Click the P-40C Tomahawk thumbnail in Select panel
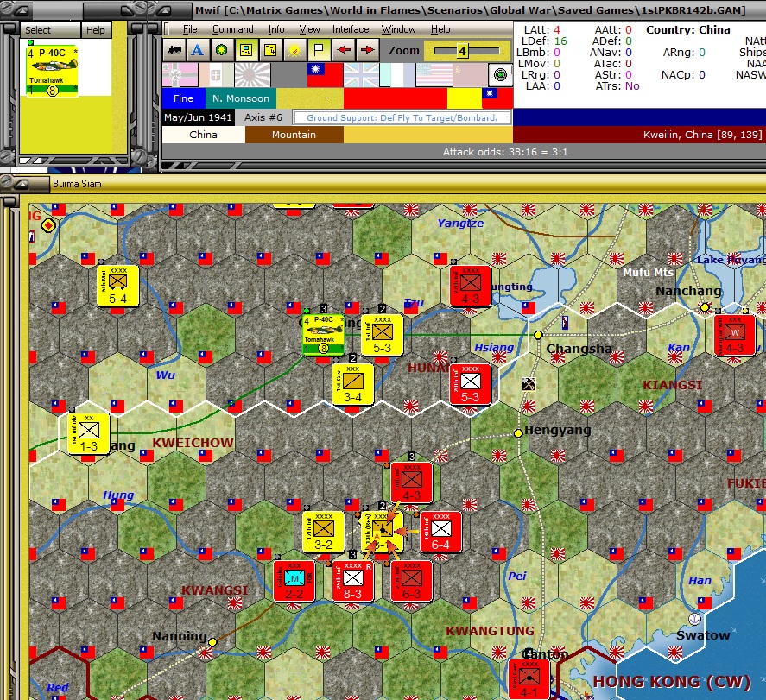The image size is (766, 700). [52, 71]
